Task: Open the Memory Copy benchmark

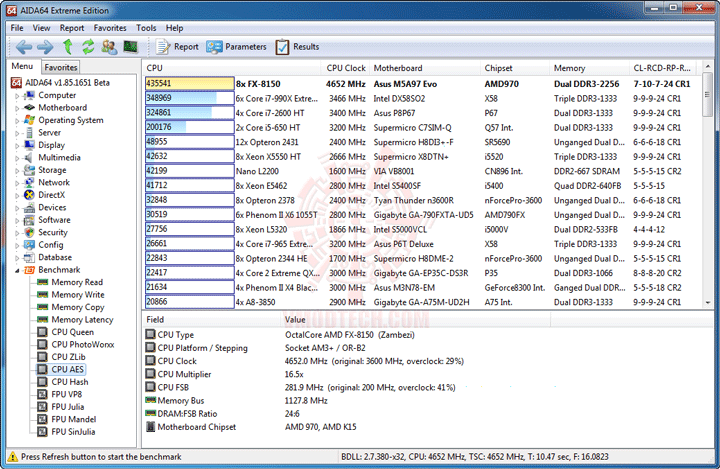Action: click(x=78, y=307)
